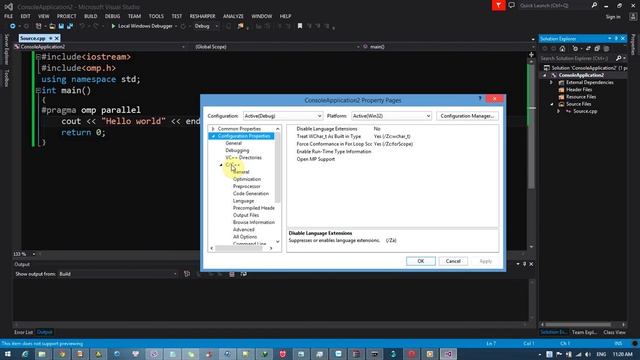Open the PROJECT menu

coord(67,16)
